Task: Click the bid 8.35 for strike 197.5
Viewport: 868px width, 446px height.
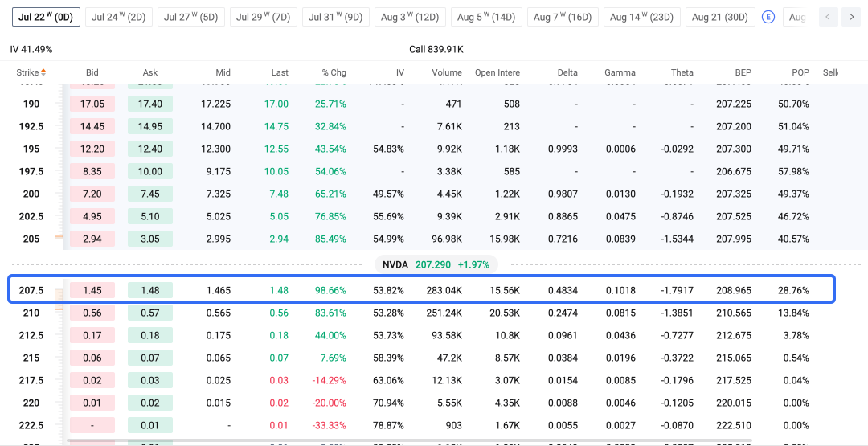Action: (92, 171)
